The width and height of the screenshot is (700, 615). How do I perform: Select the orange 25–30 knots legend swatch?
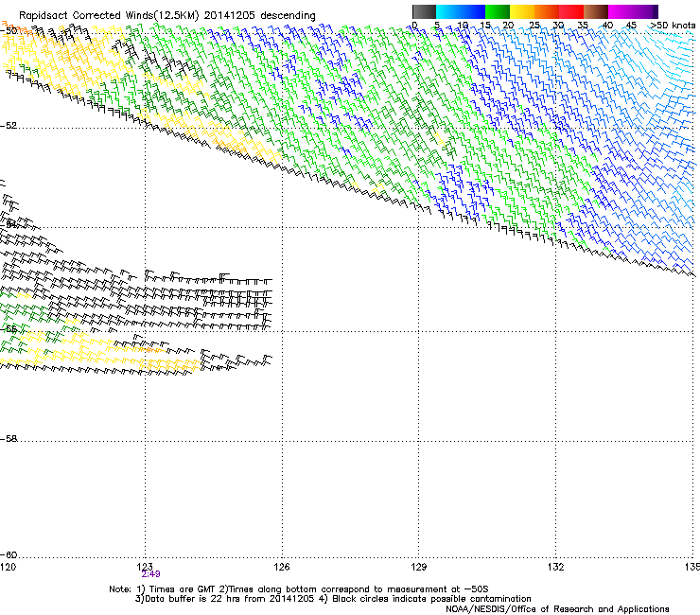point(547,11)
